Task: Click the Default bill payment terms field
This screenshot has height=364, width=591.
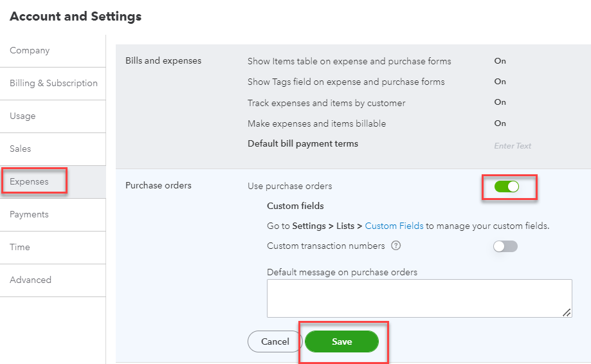Action: (x=513, y=146)
